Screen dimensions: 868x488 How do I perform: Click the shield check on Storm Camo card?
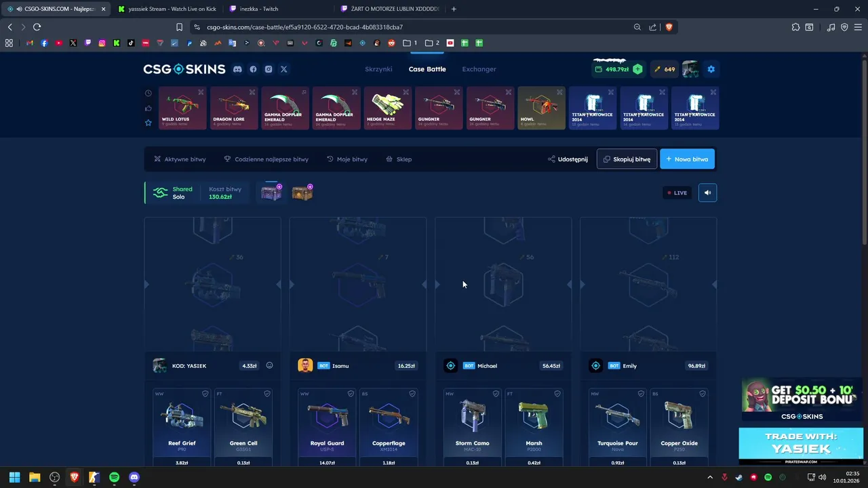coord(496,393)
